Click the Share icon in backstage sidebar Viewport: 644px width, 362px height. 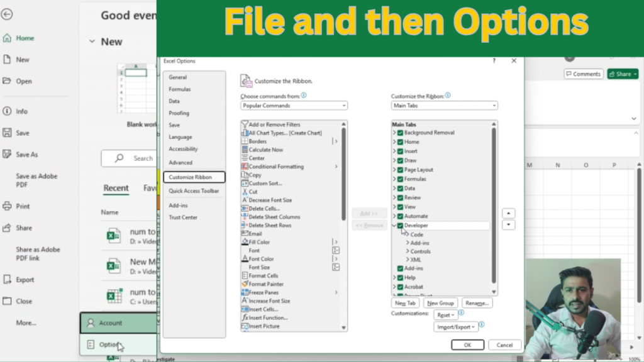(7, 228)
